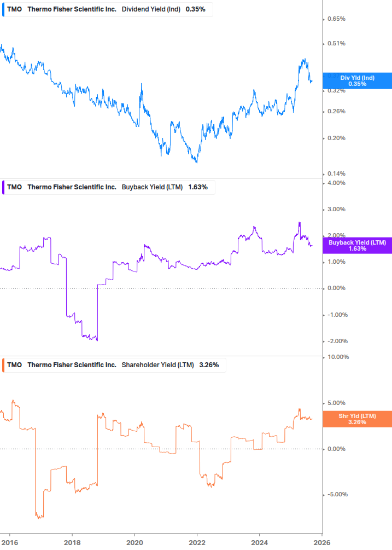
Task: Click the 10.00% shareholder axis label
Action: pyautogui.click(x=338, y=357)
